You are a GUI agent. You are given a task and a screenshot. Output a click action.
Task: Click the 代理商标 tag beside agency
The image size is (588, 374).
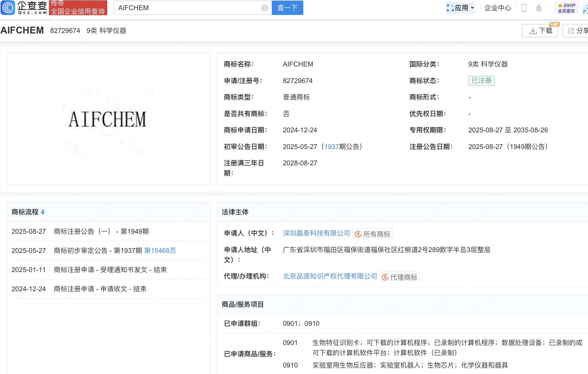coord(400,277)
